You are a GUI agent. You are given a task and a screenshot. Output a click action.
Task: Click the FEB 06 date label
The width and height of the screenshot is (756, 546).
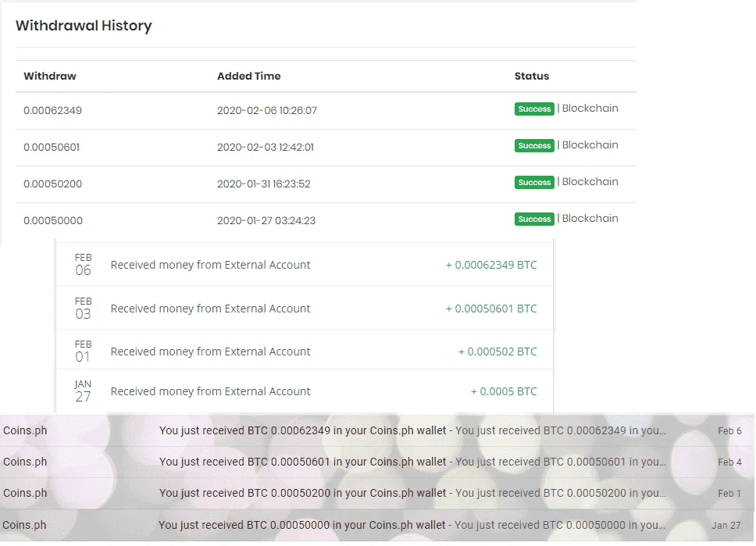(83, 265)
